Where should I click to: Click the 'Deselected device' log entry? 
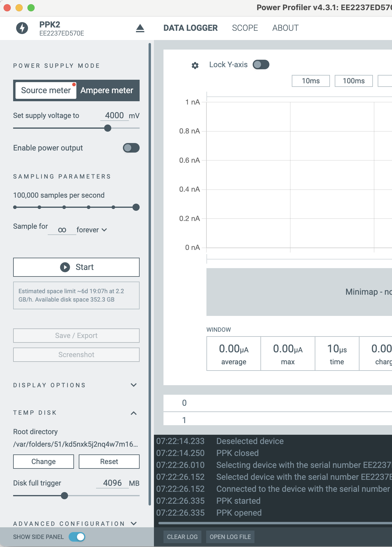click(x=250, y=441)
